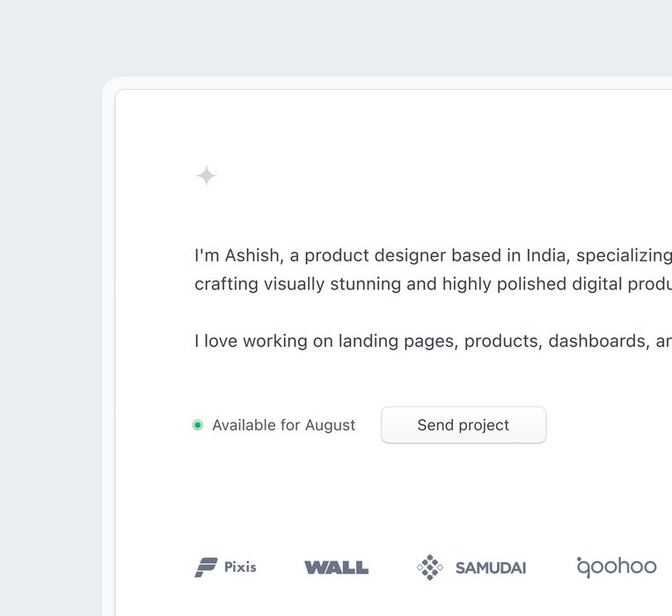
Task: Click the sparkle star icon
Action: coord(207,176)
